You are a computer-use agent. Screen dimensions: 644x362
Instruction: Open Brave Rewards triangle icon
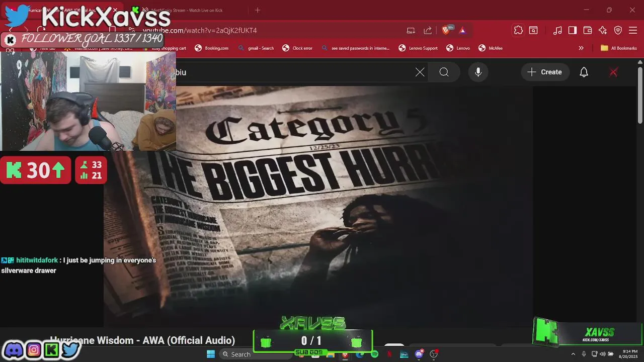(462, 31)
